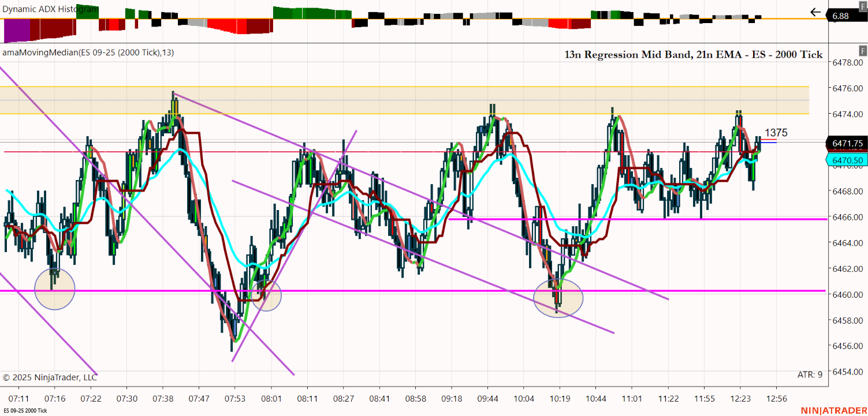The height and width of the screenshot is (416, 868).
Task: Click the 10:44 time axis label
Action: click(596, 399)
